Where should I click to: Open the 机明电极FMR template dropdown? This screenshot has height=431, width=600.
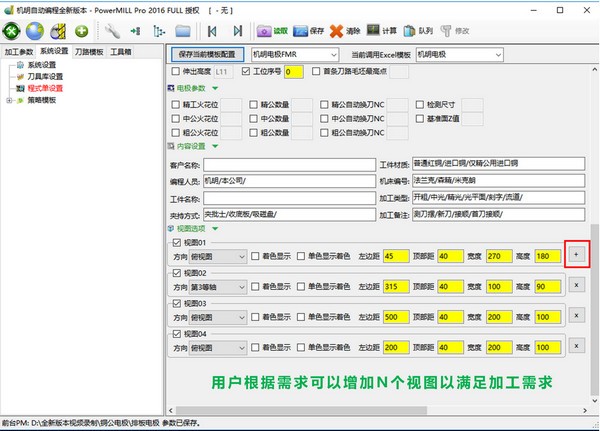[x=296, y=52]
